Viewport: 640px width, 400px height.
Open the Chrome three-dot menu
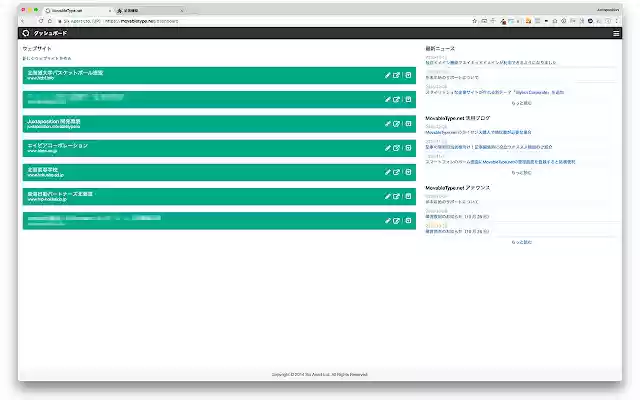tap(617, 21)
